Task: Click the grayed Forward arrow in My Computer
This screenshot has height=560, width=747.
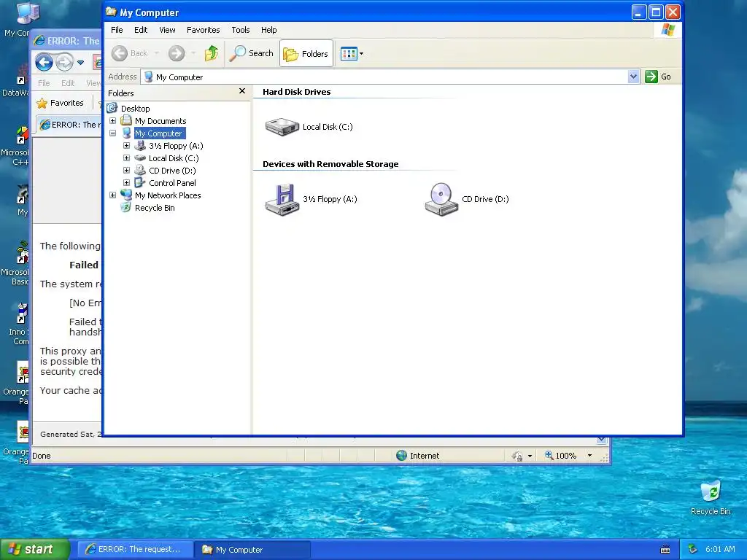Action: 177,53
